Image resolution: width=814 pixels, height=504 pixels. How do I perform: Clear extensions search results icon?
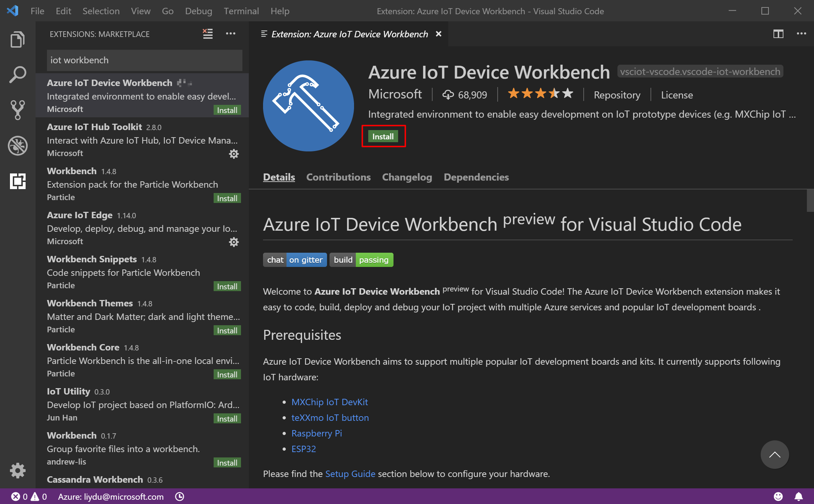pos(208,34)
